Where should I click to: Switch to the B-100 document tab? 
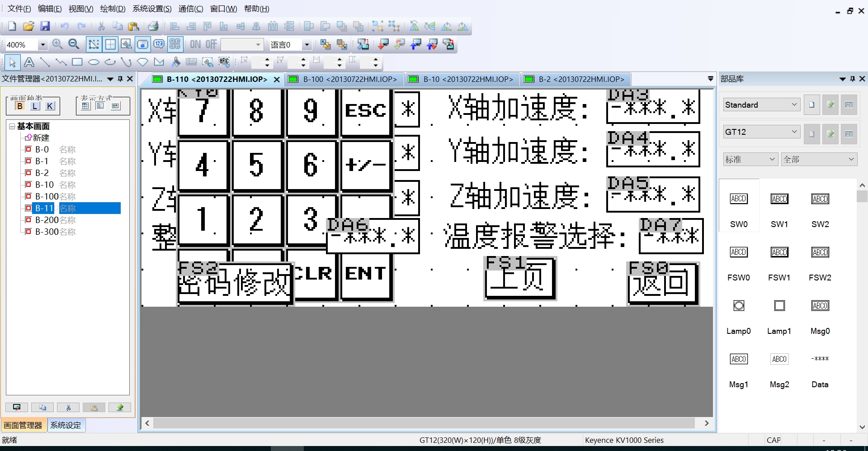coord(344,79)
